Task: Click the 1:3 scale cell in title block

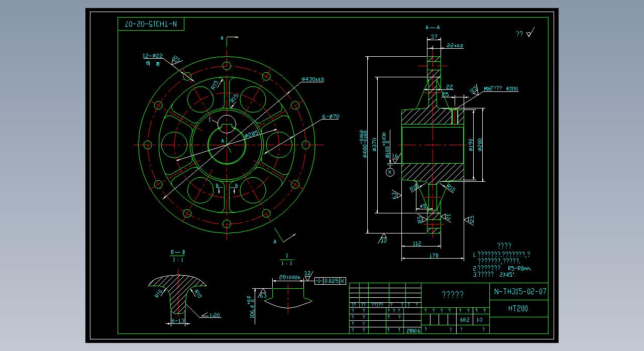Action: coord(479,319)
